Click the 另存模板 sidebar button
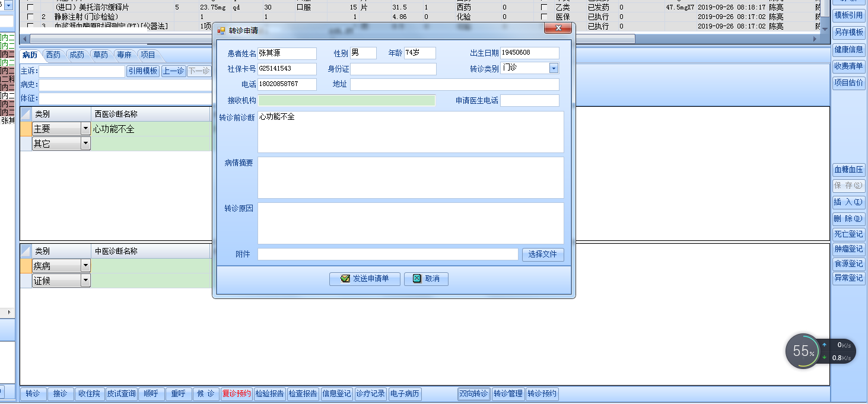868x404 pixels. (x=848, y=33)
